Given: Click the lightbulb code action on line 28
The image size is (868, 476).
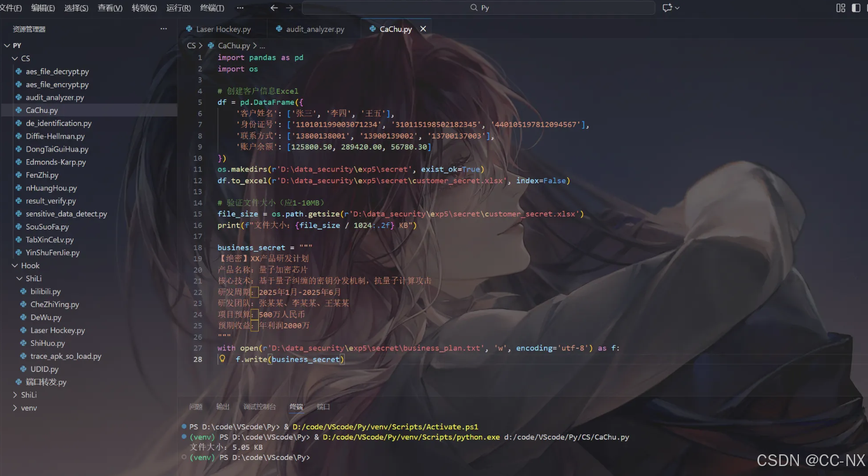Looking at the screenshot, I should 222,359.
